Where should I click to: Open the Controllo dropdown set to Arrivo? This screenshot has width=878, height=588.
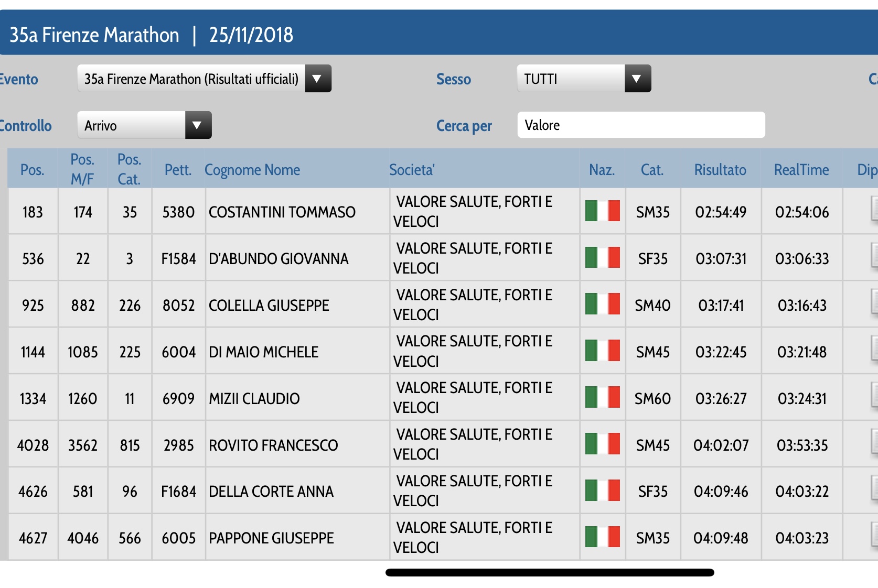[197, 125]
